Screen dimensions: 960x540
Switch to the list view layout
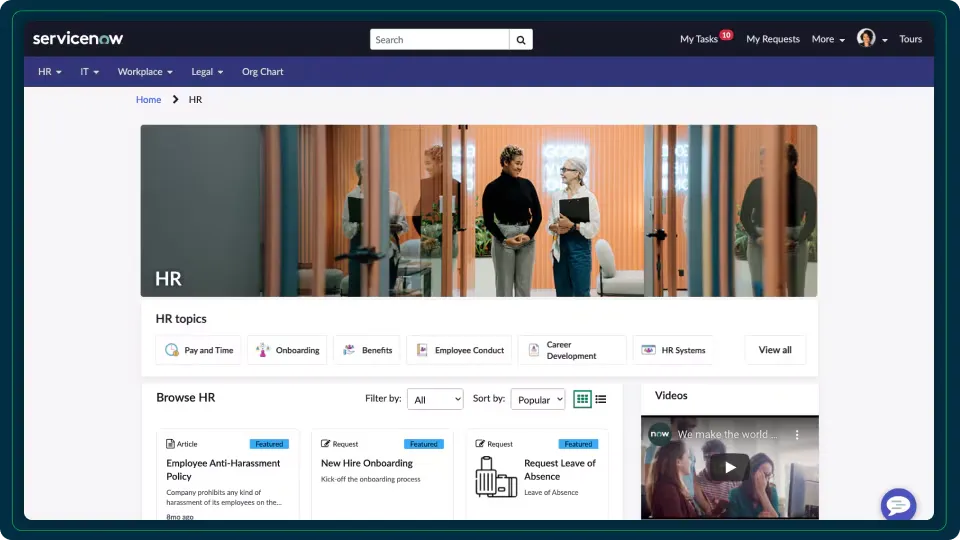tap(601, 399)
